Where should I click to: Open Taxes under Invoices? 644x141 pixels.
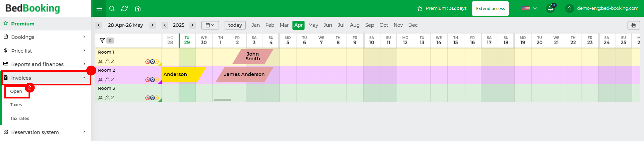tap(16, 105)
